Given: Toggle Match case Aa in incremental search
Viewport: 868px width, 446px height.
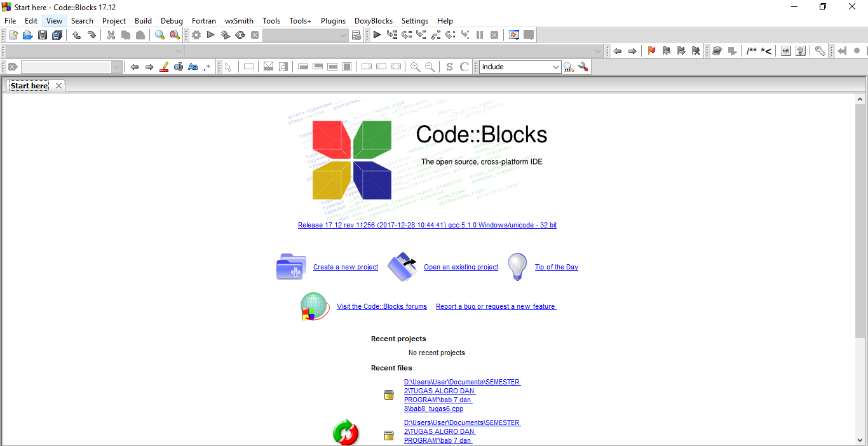Looking at the screenshot, I should click(x=193, y=67).
